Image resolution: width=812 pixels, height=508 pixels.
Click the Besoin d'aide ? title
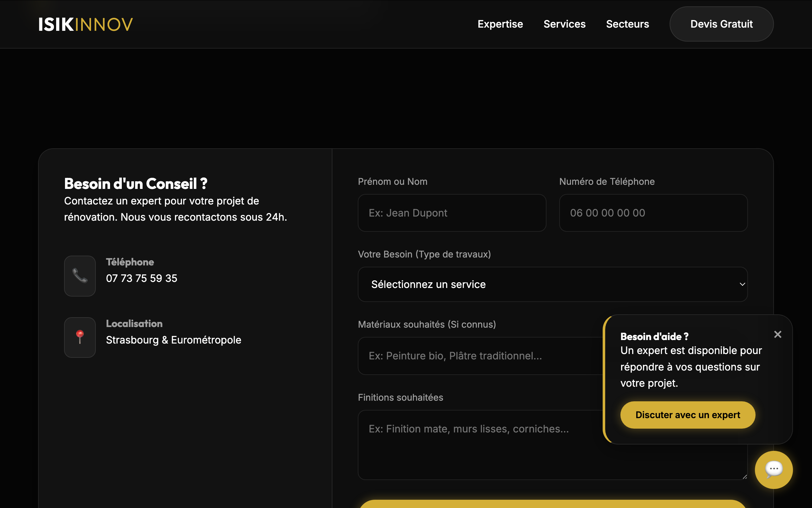point(655,336)
